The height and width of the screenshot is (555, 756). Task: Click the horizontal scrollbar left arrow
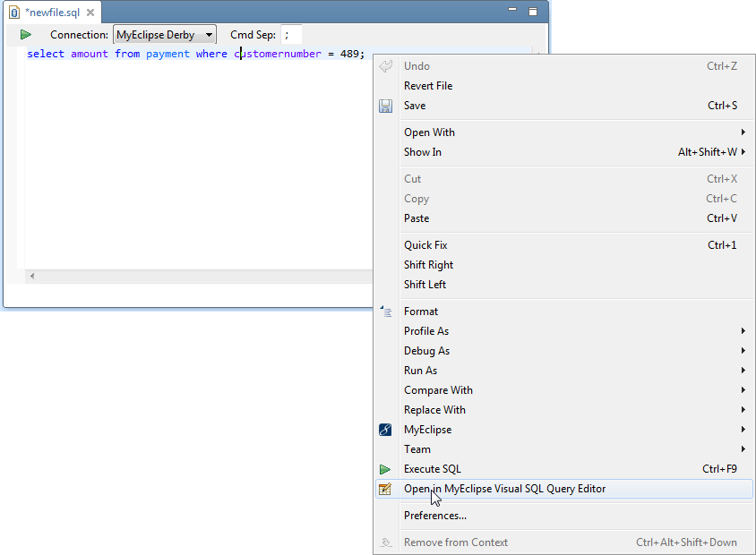click(x=33, y=276)
